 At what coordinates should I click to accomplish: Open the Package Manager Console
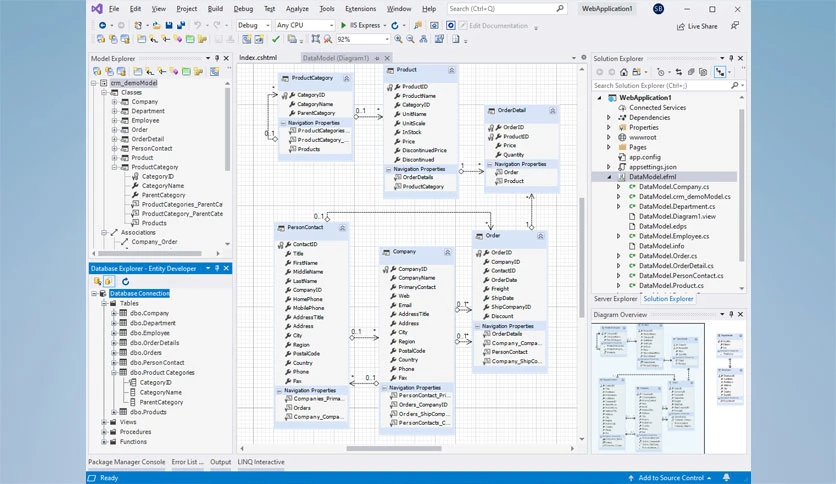click(x=127, y=462)
